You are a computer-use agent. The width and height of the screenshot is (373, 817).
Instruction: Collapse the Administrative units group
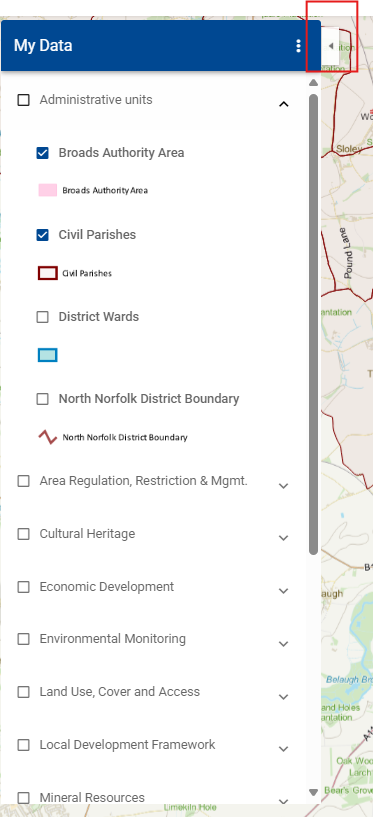pos(283,104)
